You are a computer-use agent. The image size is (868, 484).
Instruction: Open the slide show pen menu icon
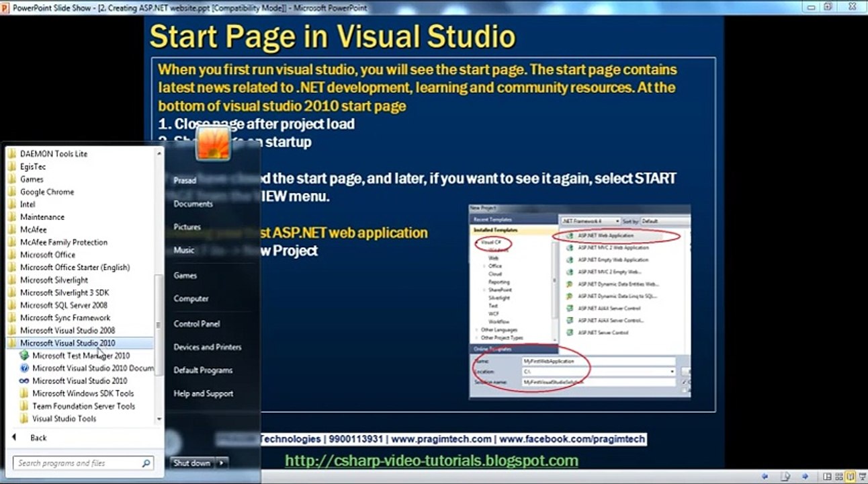click(x=785, y=477)
